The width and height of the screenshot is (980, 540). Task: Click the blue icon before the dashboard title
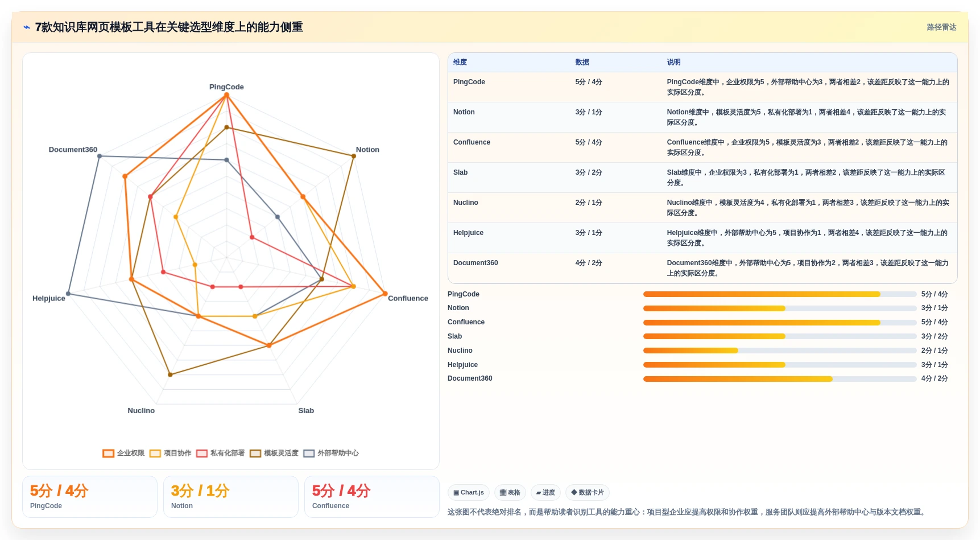coord(26,27)
